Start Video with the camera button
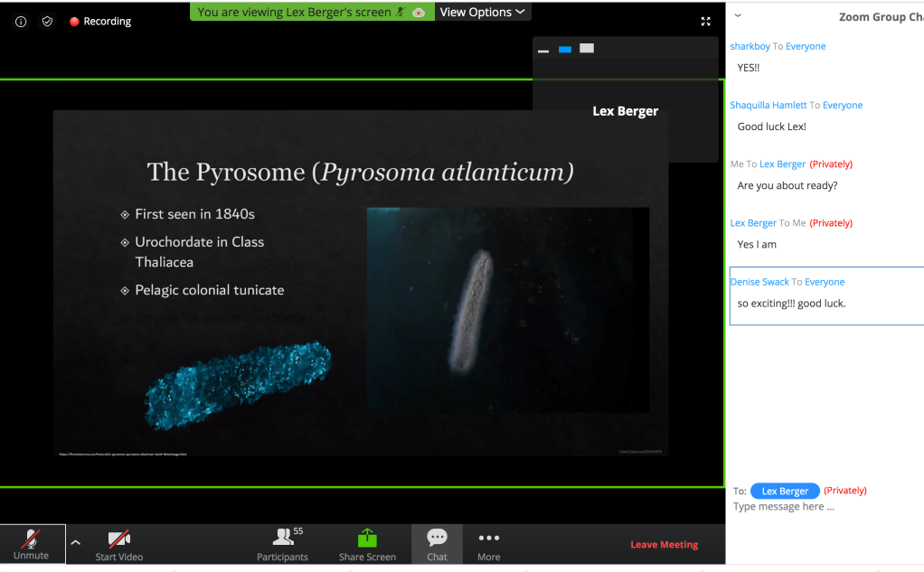 click(x=119, y=545)
